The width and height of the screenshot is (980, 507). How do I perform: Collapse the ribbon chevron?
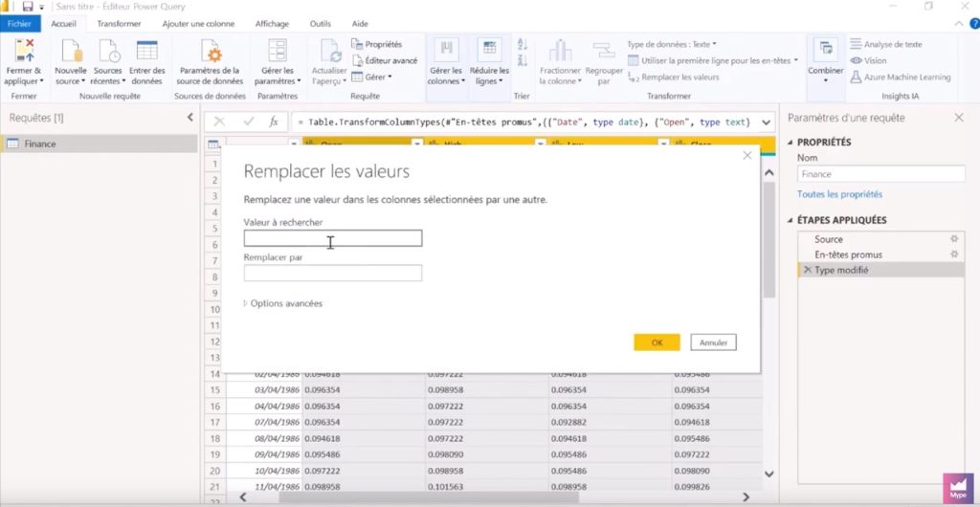[959, 24]
